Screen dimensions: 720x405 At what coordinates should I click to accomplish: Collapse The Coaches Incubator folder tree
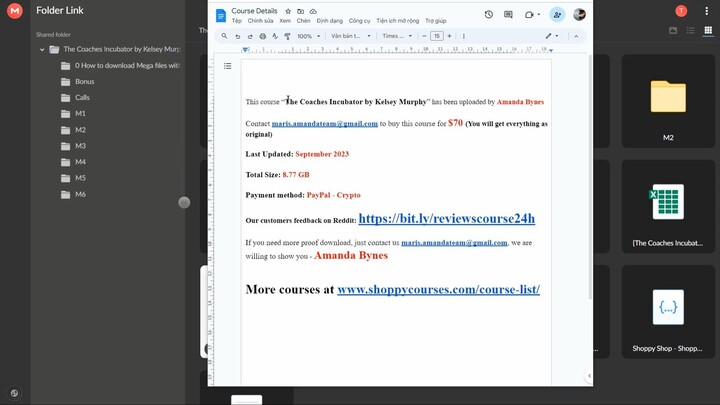[x=41, y=49]
